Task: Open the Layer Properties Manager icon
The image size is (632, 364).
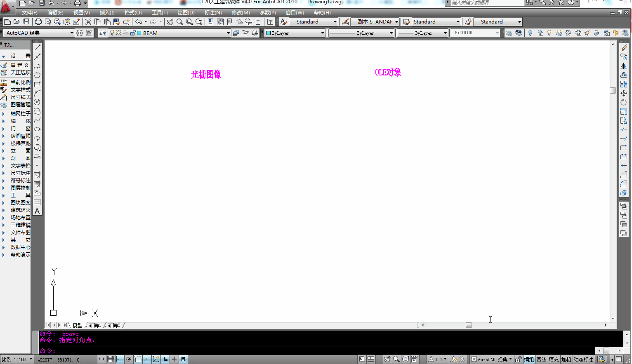Action: point(103,33)
